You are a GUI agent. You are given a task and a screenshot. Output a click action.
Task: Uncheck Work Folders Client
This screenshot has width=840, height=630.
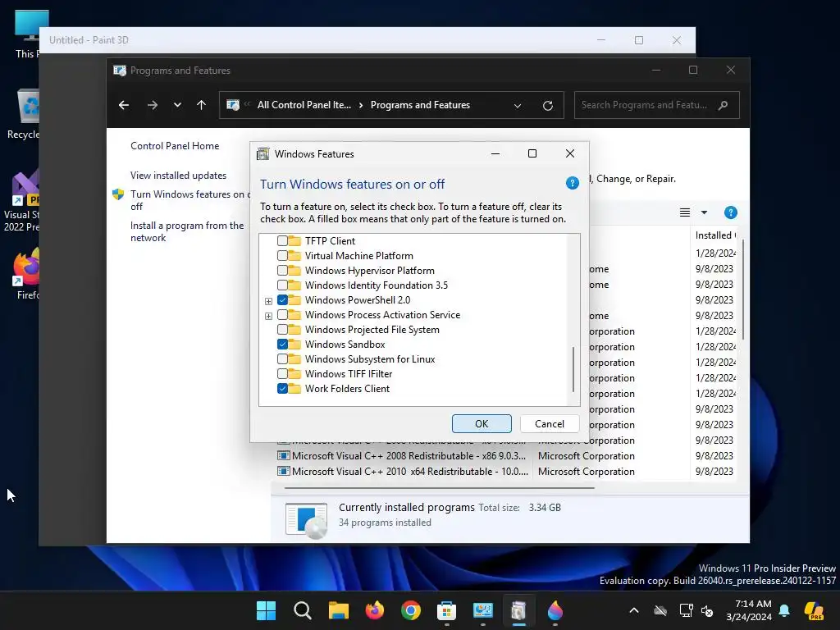(x=282, y=388)
